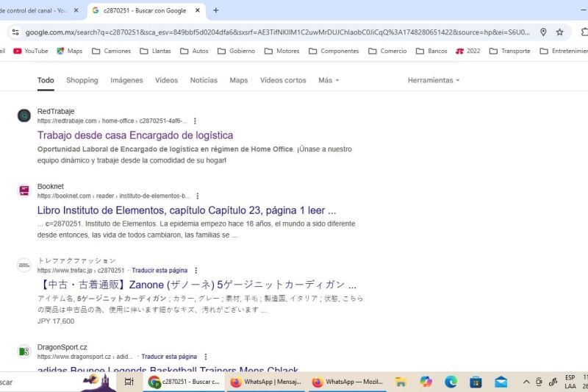588x392 pixels.
Task: Click 'Traducir esta página' for the DragonSport result
Action: 169,357
